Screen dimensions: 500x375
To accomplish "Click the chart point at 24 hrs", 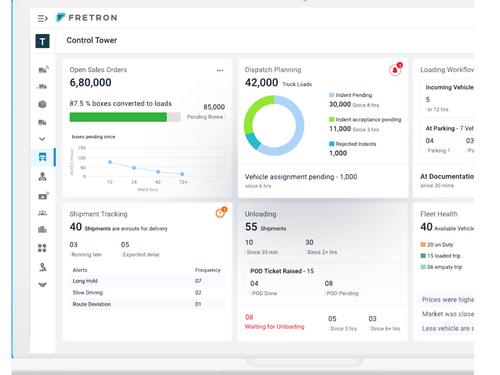I will point(134,168).
